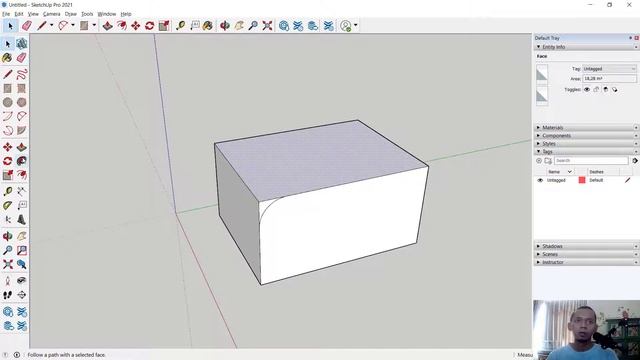Activate the Pie arc tool
This screenshot has width=640, height=360.
click(x=22, y=130)
